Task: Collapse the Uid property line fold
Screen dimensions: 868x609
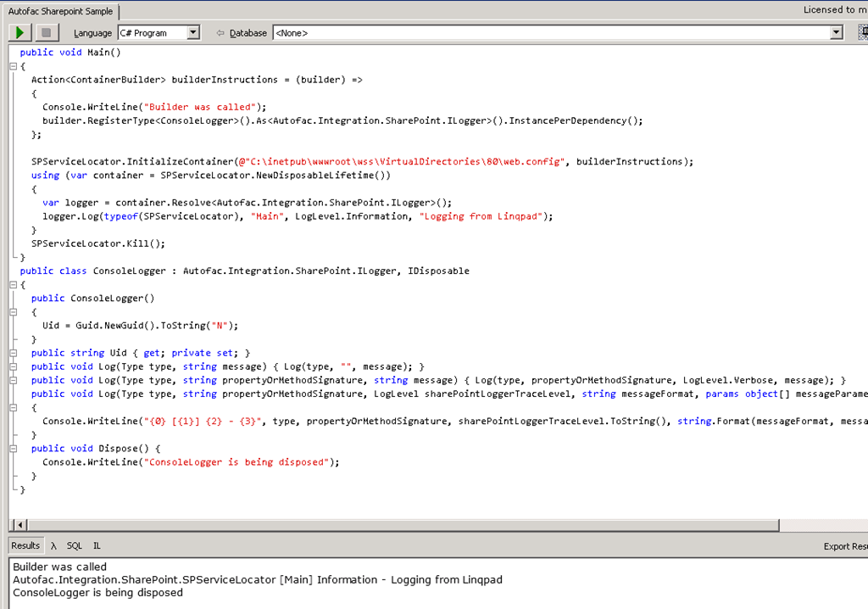Action: [x=13, y=353]
